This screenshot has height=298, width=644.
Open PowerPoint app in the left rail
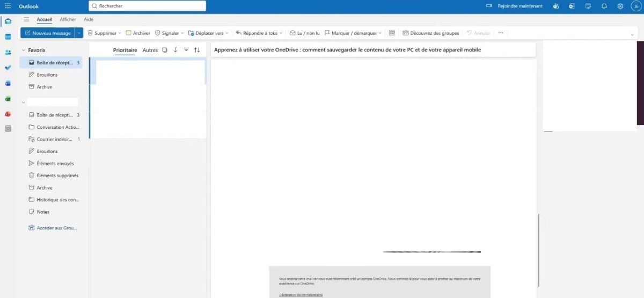(8, 114)
